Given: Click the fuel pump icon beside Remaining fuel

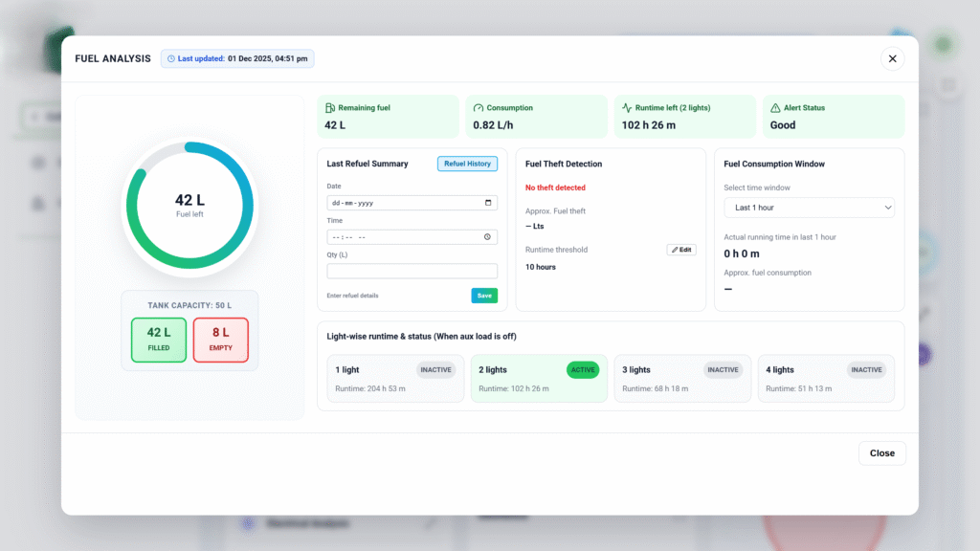Looking at the screenshot, I should point(330,108).
